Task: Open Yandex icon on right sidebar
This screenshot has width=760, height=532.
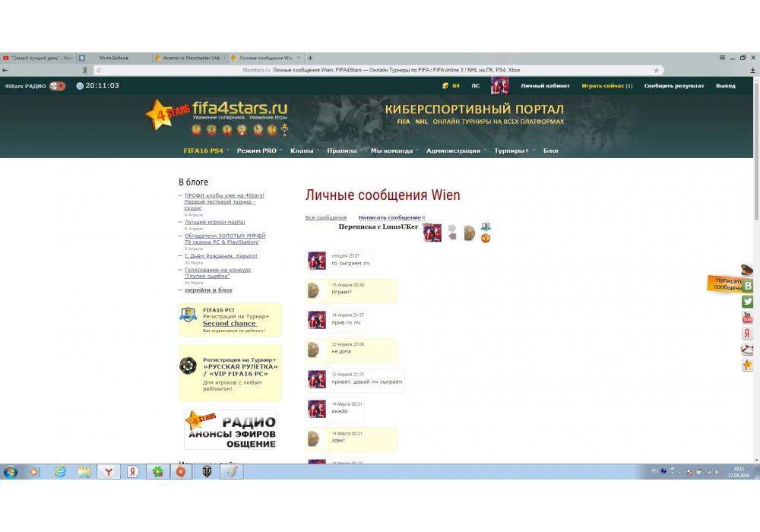Action: click(747, 334)
